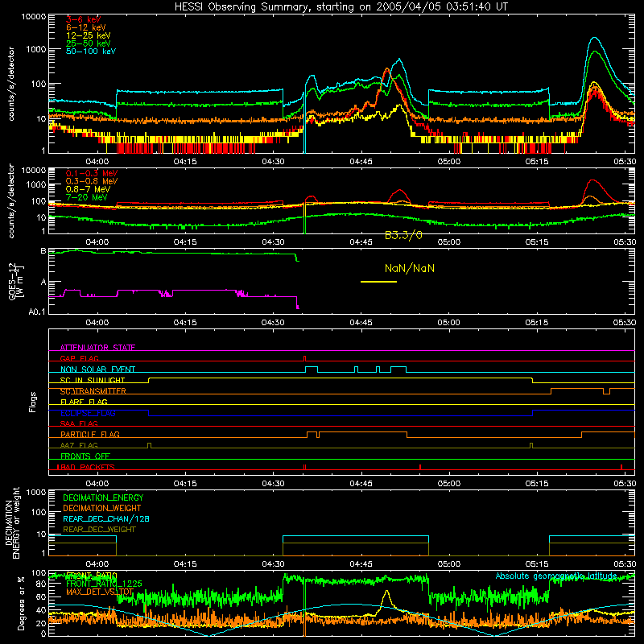The image size is (644, 644).
Task: Click the 7-20 MeV legend label
Action: pos(87,197)
